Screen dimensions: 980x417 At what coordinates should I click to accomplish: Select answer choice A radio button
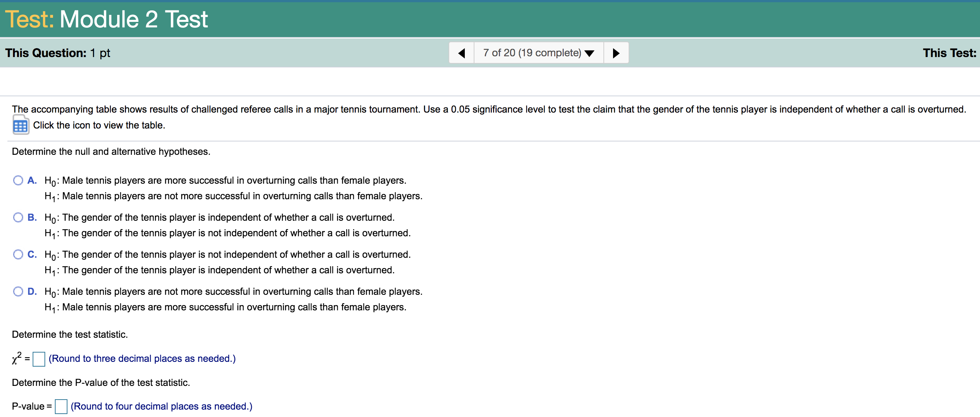pyautogui.click(x=18, y=180)
